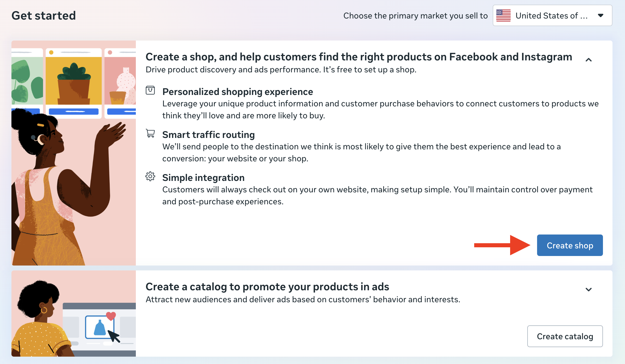Open the primary market country dropdown
625x364 pixels.
[x=552, y=16]
